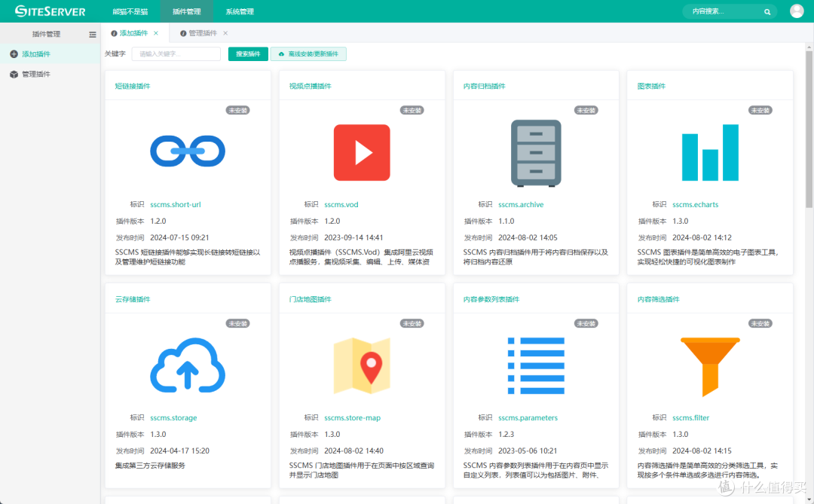Open the 门店地图插件 title link
The width and height of the screenshot is (814, 504).
[310, 300]
